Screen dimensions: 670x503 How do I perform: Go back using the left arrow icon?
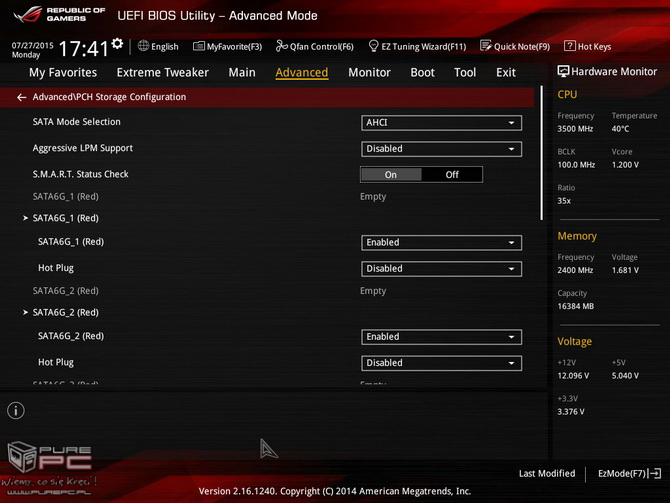click(x=21, y=97)
